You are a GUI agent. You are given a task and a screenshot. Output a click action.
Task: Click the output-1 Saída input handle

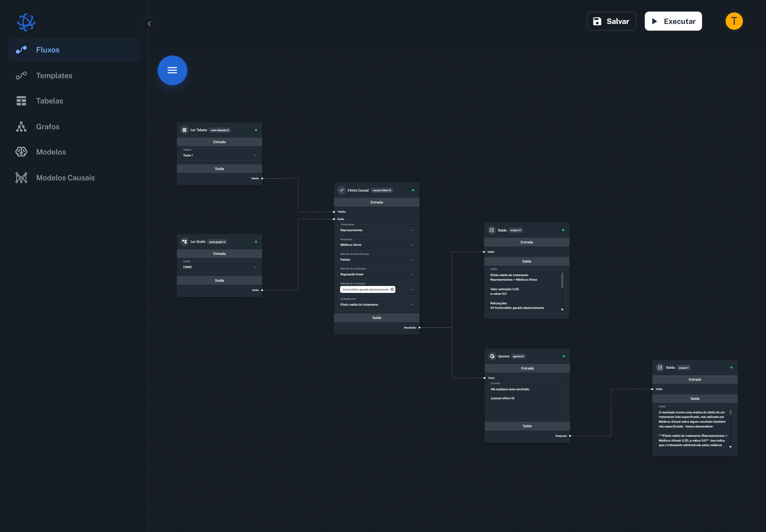(x=652, y=389)
